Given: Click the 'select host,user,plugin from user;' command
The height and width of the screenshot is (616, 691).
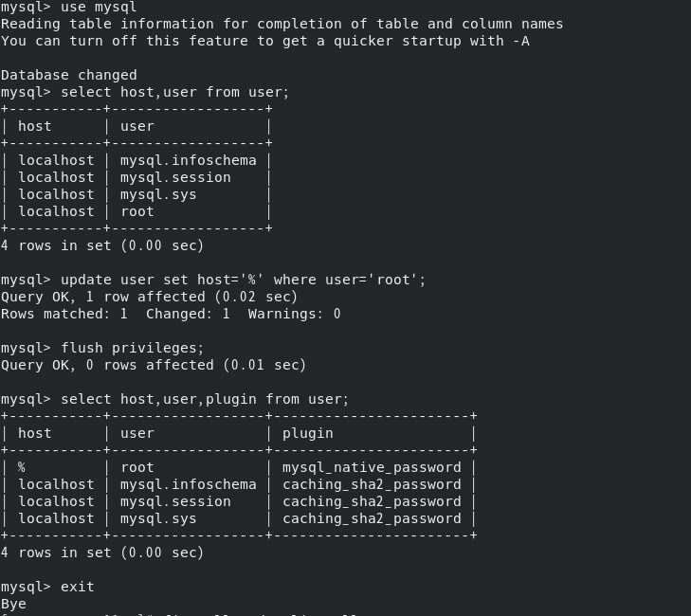Looking at the screenshot, I should [x=205, y=399].
